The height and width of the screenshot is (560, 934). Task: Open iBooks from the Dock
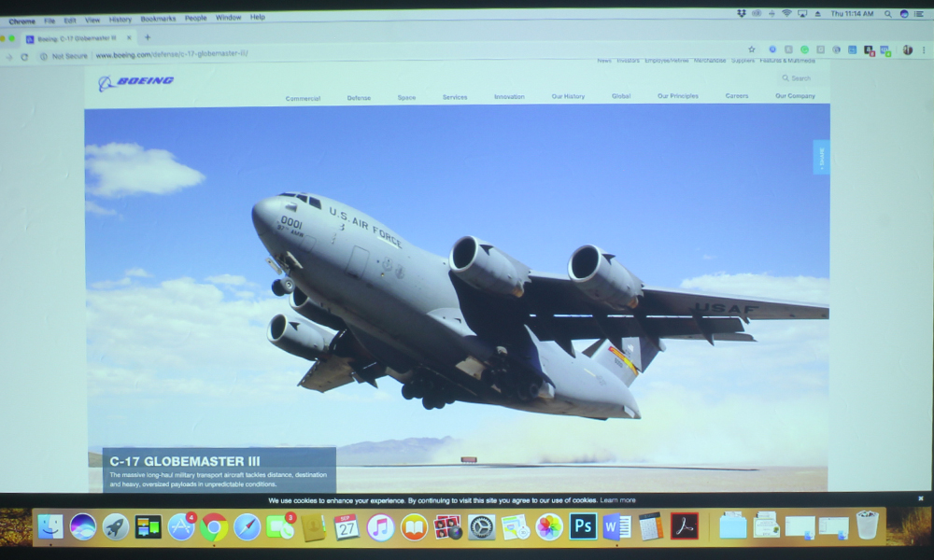coord(414,527)
